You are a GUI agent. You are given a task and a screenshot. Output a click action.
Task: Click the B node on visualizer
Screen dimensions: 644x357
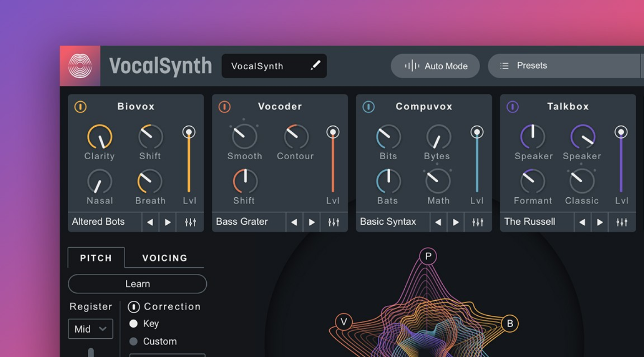click(510, 324)
